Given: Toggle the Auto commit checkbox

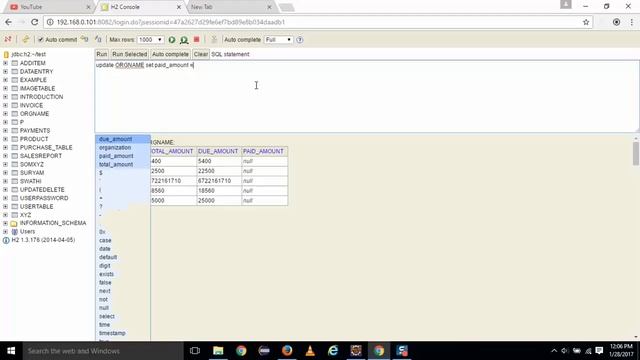Looking at the screenshot, I should (41, 40).
